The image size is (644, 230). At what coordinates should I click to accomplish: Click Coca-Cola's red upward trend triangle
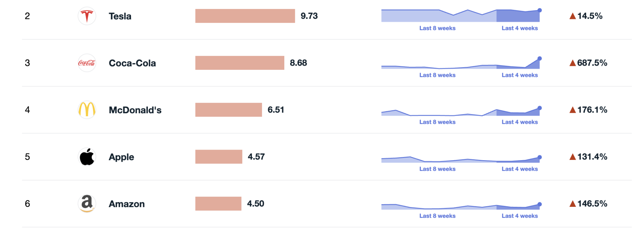573,63
